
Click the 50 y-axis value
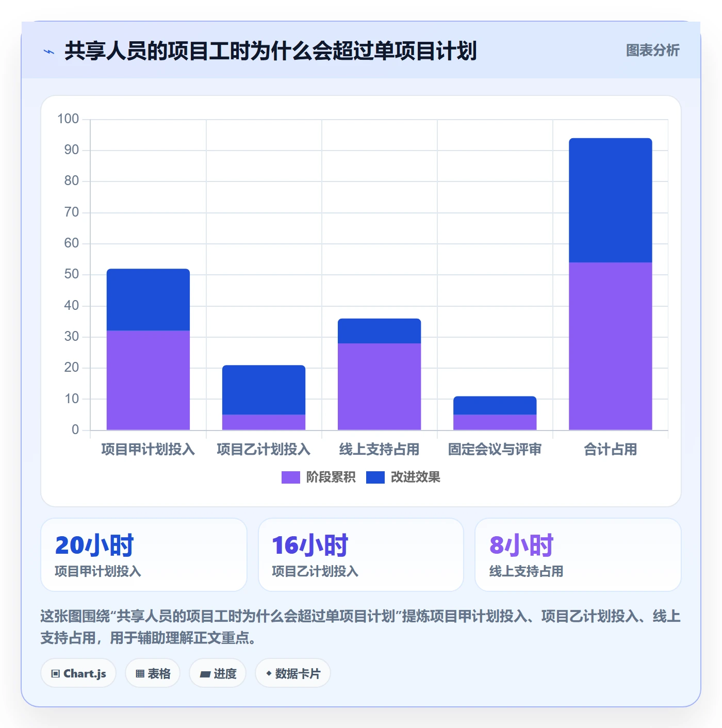[72, 274]
